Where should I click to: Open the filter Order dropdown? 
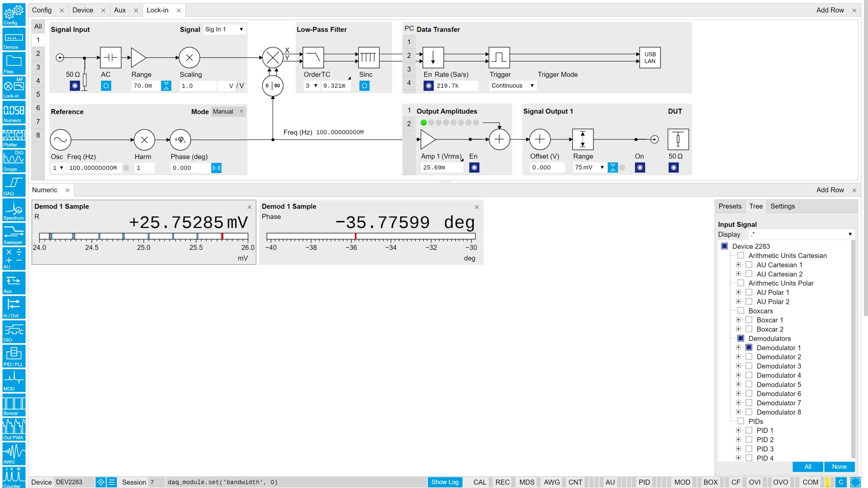pyautogui.click(x=311, y=86)
